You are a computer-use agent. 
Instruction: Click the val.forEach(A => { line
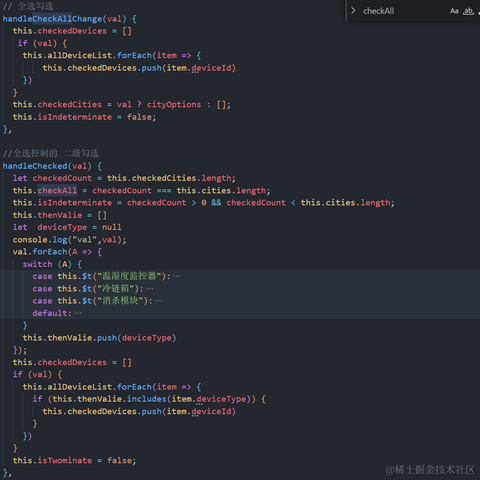click(57, 252)
